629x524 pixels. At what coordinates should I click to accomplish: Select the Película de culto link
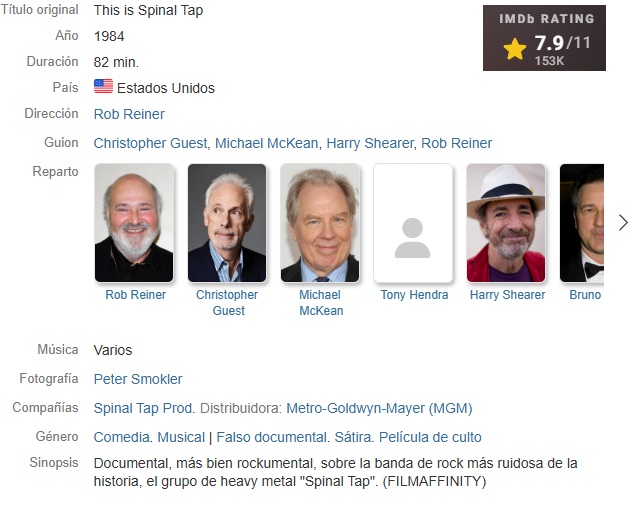(430, 437)
